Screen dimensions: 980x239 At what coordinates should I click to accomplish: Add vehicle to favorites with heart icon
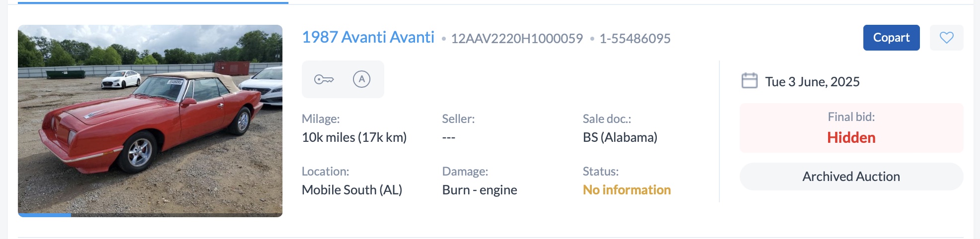pos(946,38)
